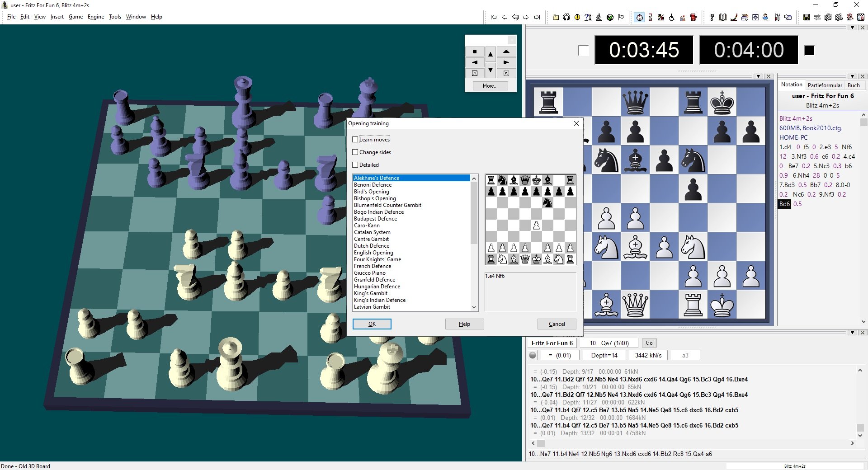Click the red boxing glove icon
Viewport: 868px width, 470px height.
(x=693, y=17)
